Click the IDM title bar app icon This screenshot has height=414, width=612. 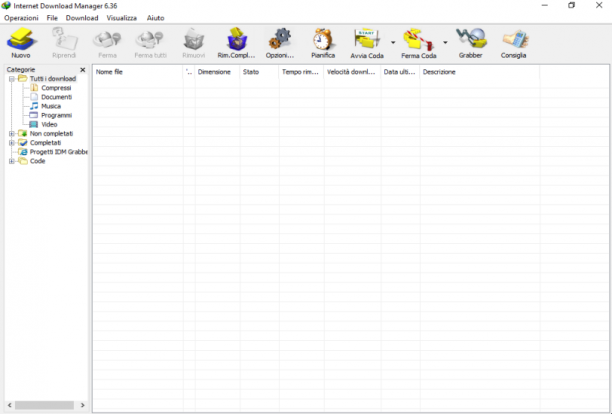click(x=6, y=5)
